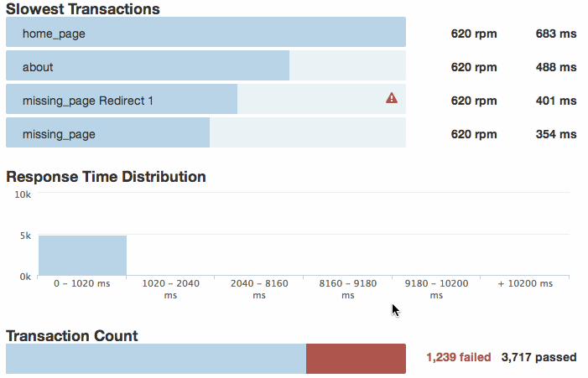Click the blue passed transactions segment
588x378 pixels.
[x=156, y=358]
